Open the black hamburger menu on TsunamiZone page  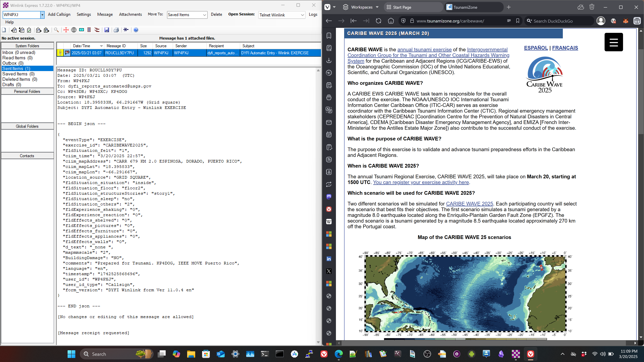tap(614, 42)
